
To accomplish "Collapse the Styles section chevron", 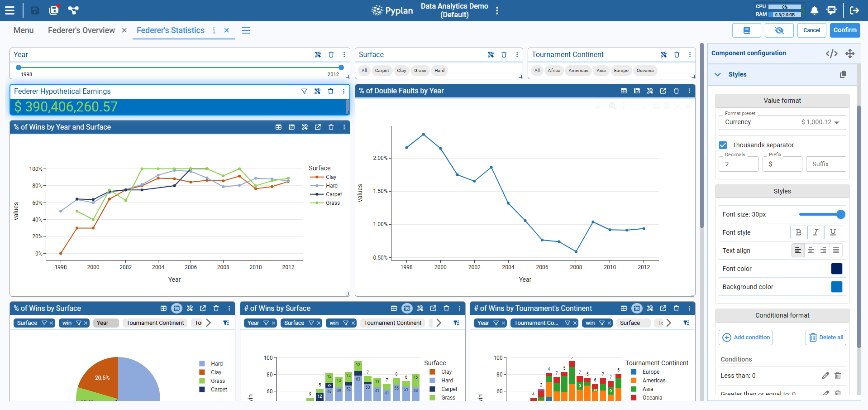I will pos(718,75).
